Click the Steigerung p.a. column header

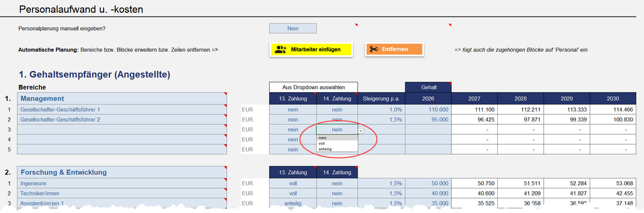[382, 99]
